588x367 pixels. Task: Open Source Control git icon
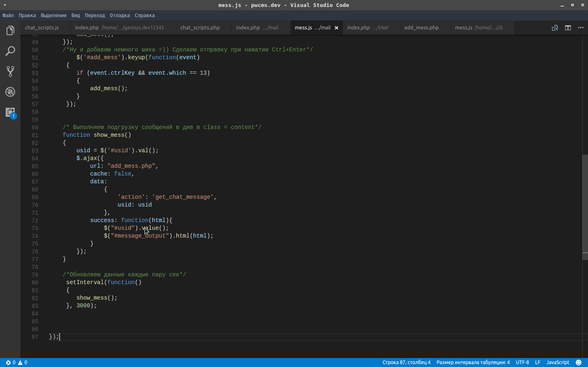(x=10, y=71)
